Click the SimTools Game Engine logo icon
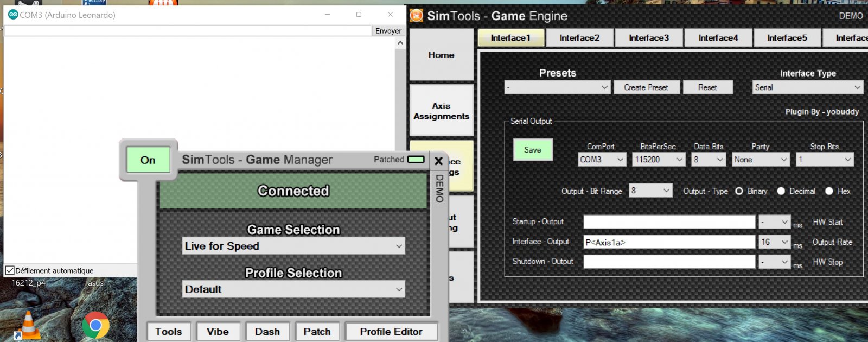Screen dimensions: 868x342 [417, 16]
